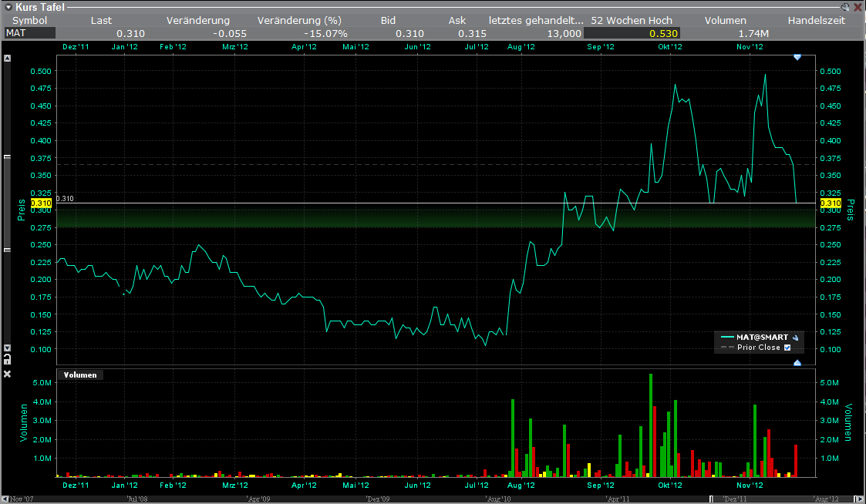
Task: Toggle the price axis lock icon
Action: (x=7, y=359)
